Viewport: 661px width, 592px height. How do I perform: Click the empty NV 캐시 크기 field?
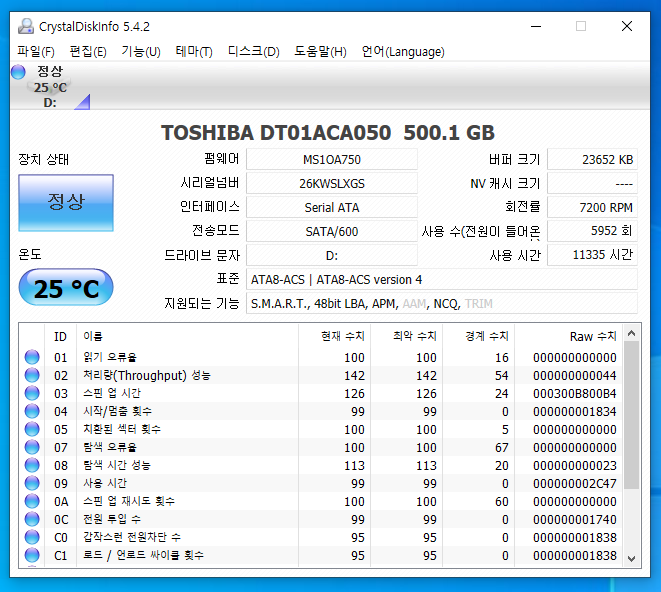pyautogui.click(x=592, y=184)
